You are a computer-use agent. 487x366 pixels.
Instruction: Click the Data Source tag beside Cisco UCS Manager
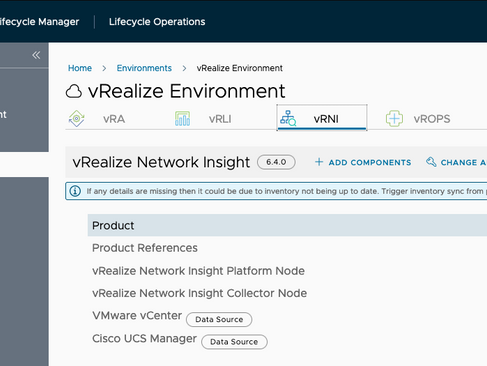pos(234,342)
